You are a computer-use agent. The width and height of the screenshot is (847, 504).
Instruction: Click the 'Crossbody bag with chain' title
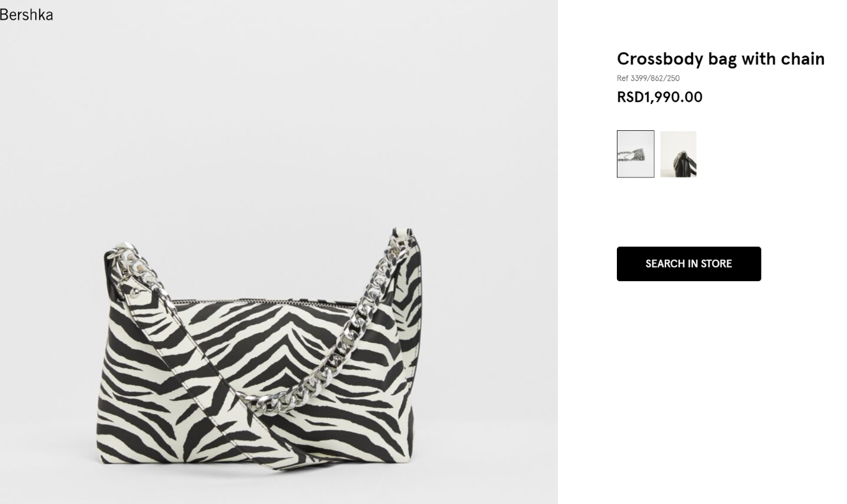pos(720,59)
